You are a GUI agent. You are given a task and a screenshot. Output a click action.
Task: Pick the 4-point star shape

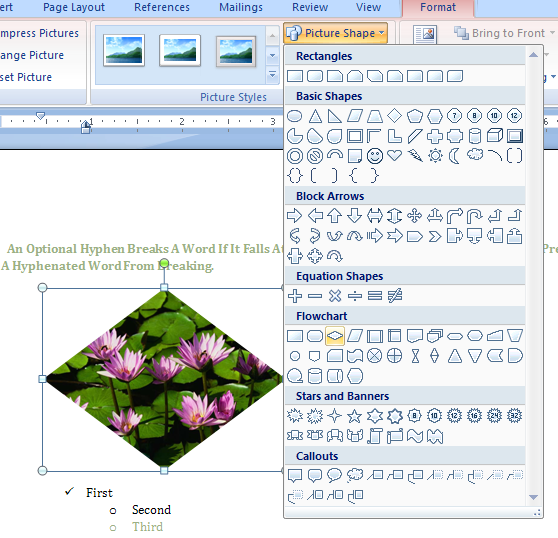(335, 416)
